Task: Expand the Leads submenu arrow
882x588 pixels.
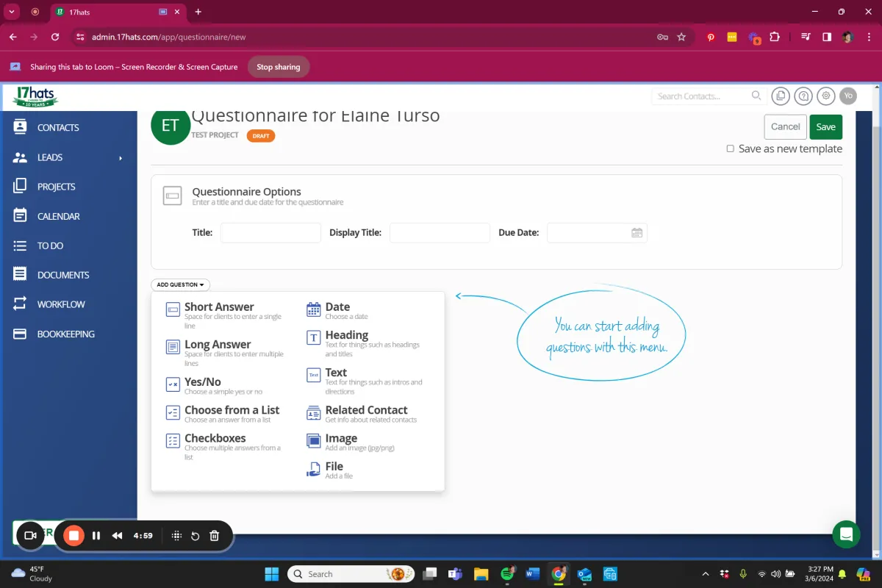Action: coord(121,158)
